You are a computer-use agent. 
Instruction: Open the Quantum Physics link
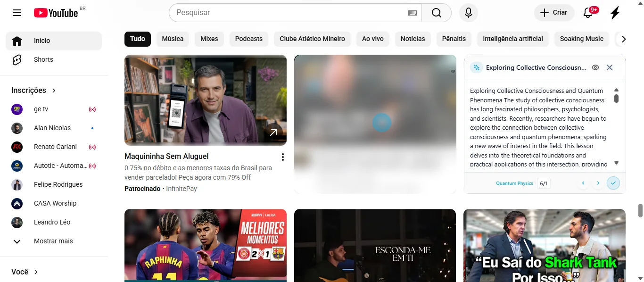click(x=514, y=183)
